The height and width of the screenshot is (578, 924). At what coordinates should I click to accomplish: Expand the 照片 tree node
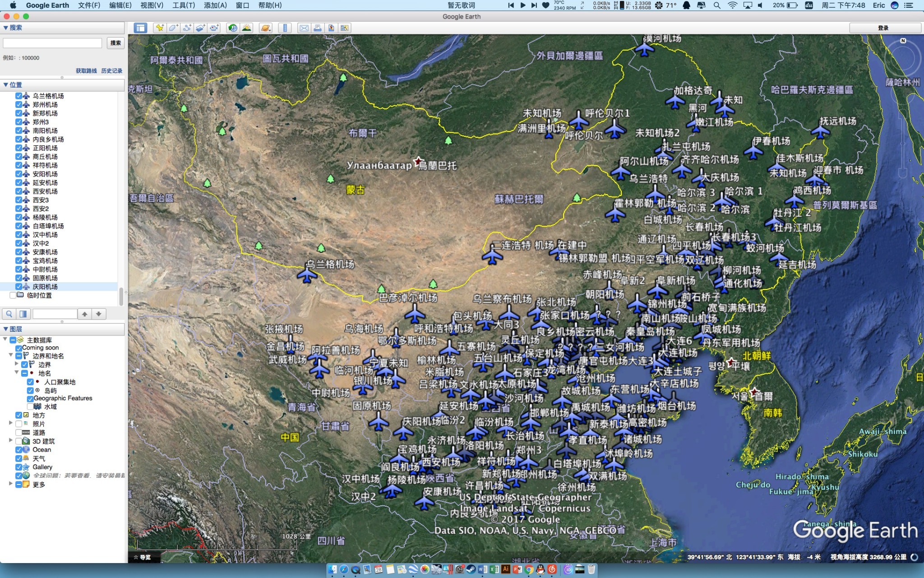[11, 423]
